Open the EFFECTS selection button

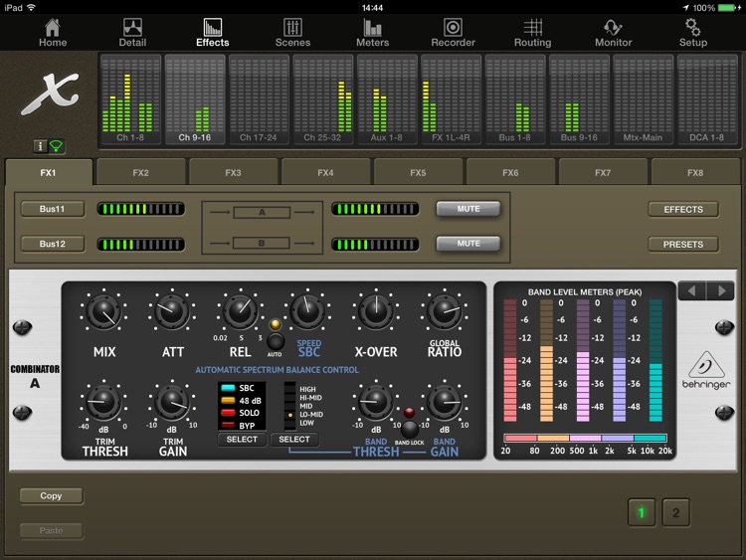[x=682, y=209]
